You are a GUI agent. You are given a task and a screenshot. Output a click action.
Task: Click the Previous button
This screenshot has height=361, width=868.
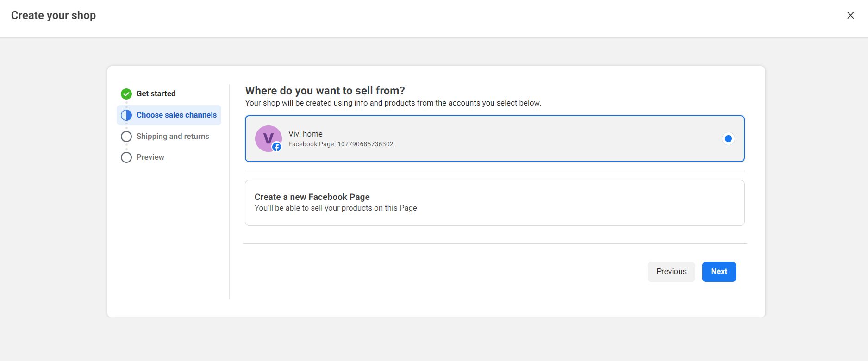click(671, 272)
